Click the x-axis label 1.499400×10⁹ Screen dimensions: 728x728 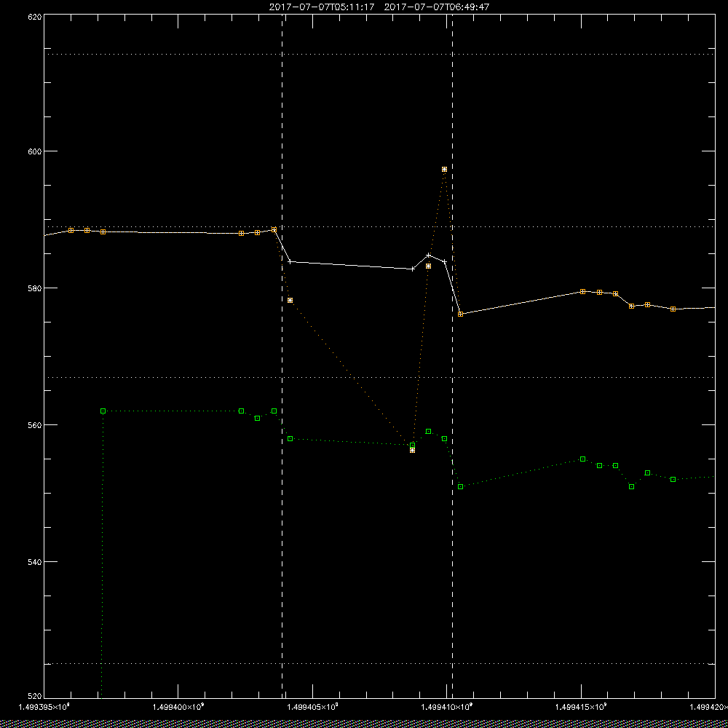point(178,707)
